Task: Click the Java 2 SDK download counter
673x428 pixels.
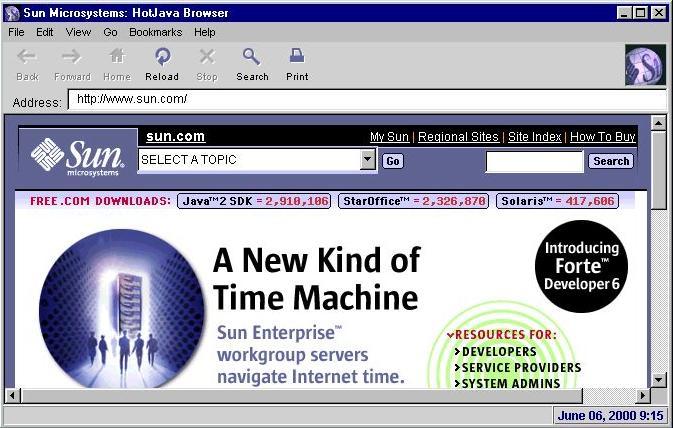Action: click(x=254, y=201)
